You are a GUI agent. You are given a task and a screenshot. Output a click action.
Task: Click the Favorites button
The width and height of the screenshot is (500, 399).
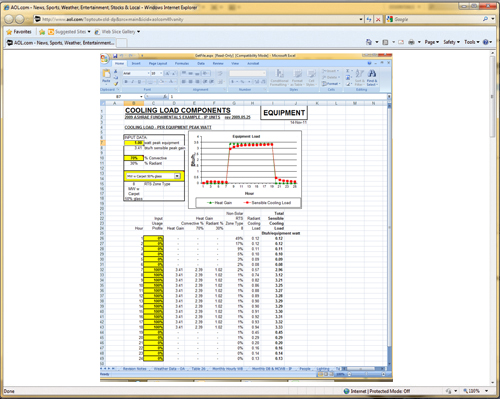[19, 32]
